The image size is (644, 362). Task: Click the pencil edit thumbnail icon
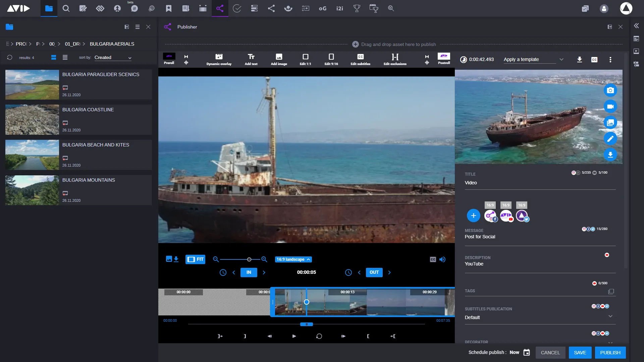coord(610,138)
